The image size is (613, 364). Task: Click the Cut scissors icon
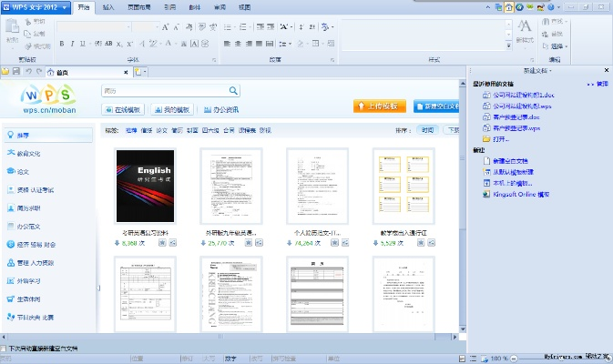click(28, 22)
